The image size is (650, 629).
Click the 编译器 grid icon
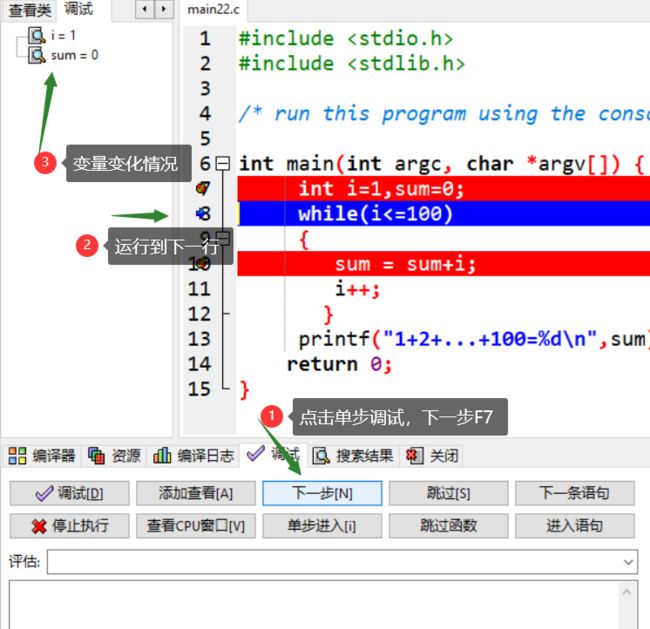(17, 456)
